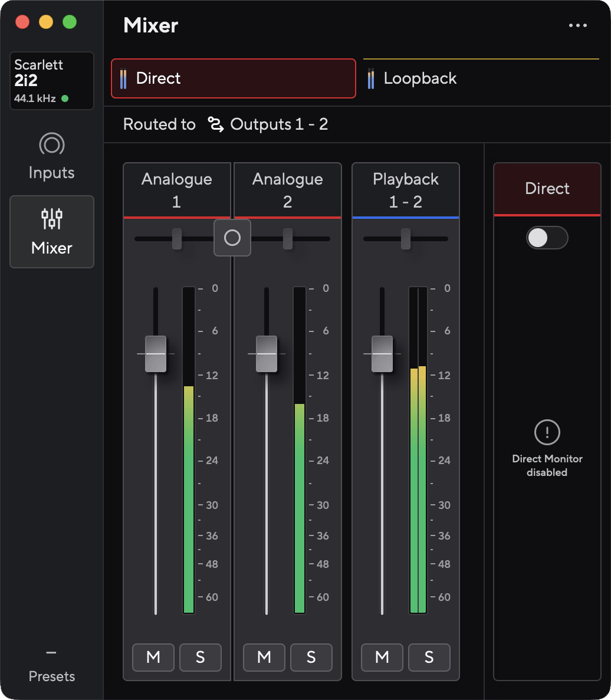Mute the Playback 1 - 2 channel
611x700 pixels.
(382, 657)
